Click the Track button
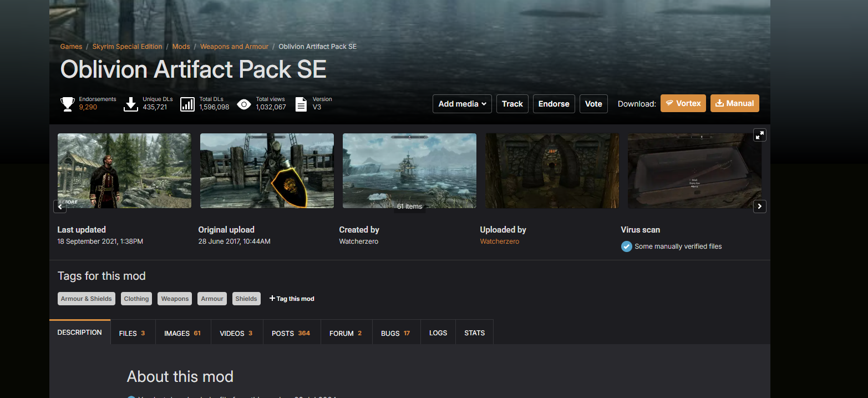 click(512, 104)
